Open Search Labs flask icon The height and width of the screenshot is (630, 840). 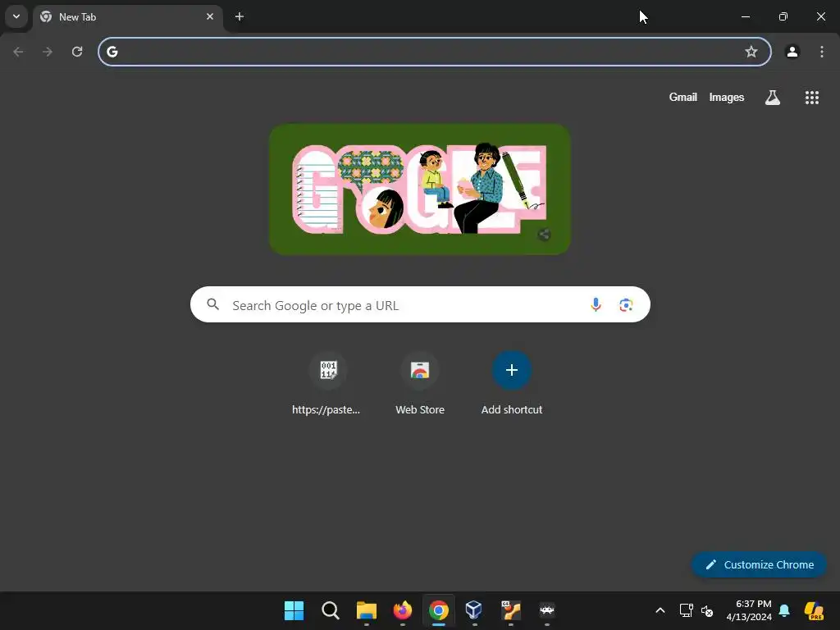pos(773,98)
